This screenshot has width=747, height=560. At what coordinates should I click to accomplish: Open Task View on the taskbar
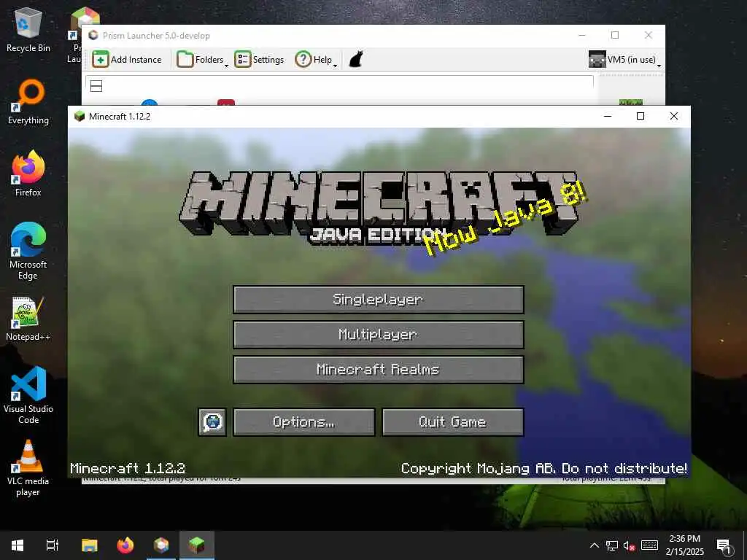[53, 545]
